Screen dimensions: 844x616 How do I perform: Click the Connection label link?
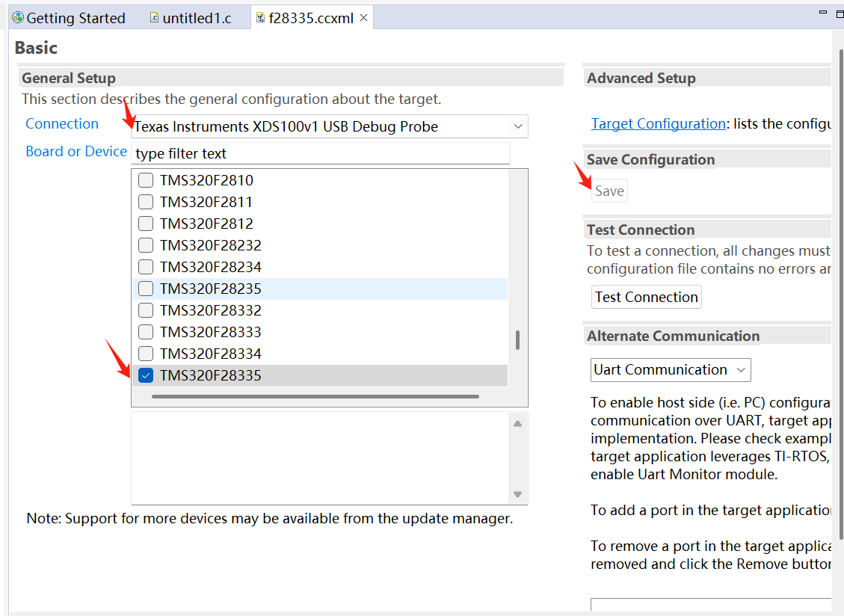point(62,124)
